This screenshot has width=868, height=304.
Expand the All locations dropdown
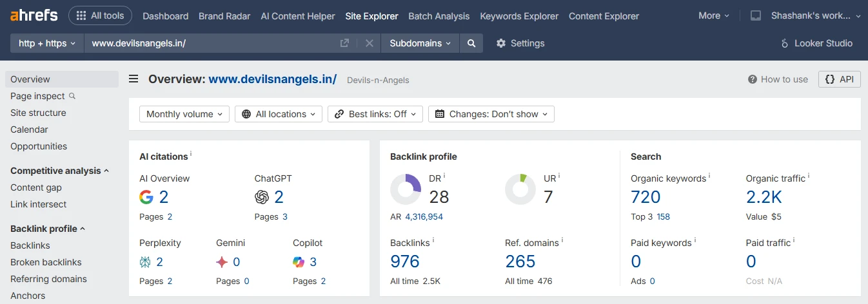coord(279,114)
